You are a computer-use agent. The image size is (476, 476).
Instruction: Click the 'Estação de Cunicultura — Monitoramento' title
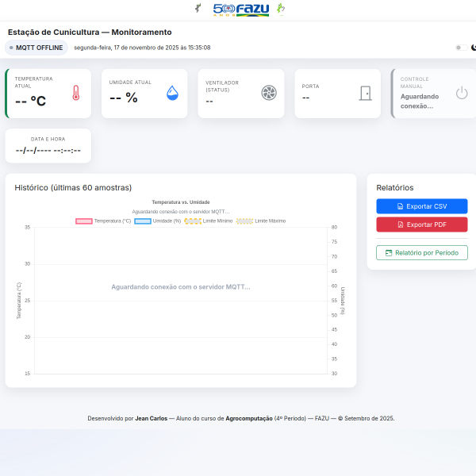pyautogui.click(x=90, y=33)
